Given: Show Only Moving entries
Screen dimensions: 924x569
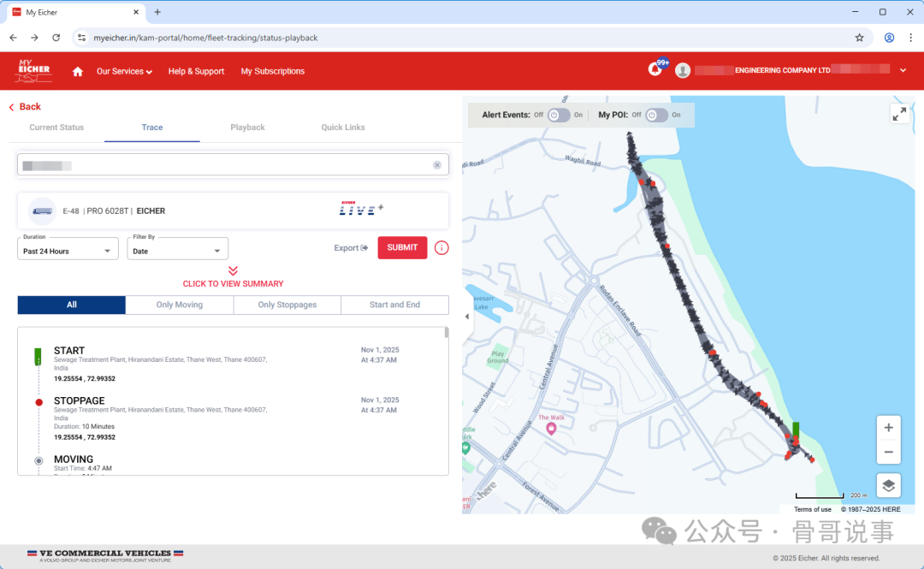Looking at the screenshot, I should [179, 305].
